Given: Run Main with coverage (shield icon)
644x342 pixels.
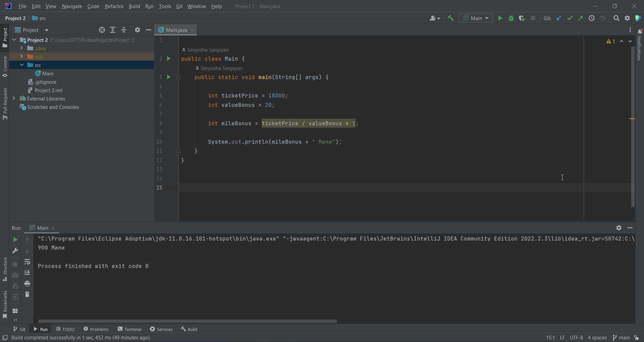Looking at the screenshot, I should pos(522,18).
